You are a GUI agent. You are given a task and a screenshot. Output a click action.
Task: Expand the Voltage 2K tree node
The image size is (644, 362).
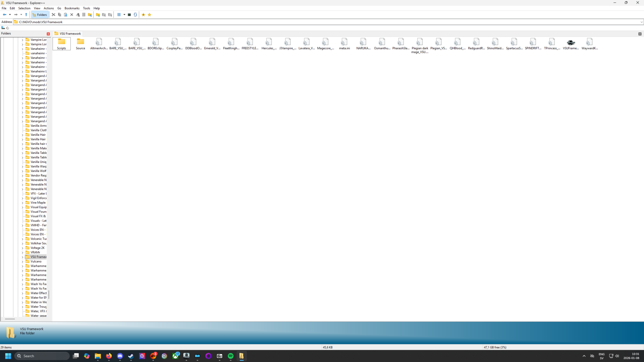(22, 248)
